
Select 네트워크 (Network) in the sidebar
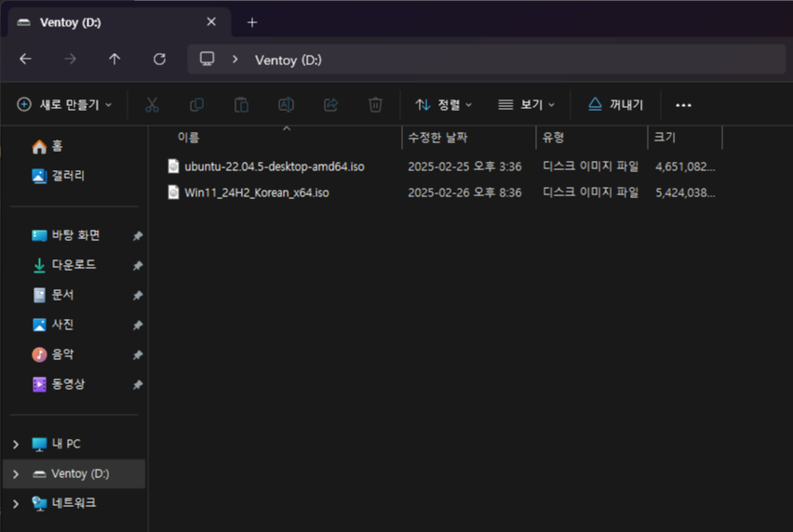pyautogui.click(x=63, y=503)
